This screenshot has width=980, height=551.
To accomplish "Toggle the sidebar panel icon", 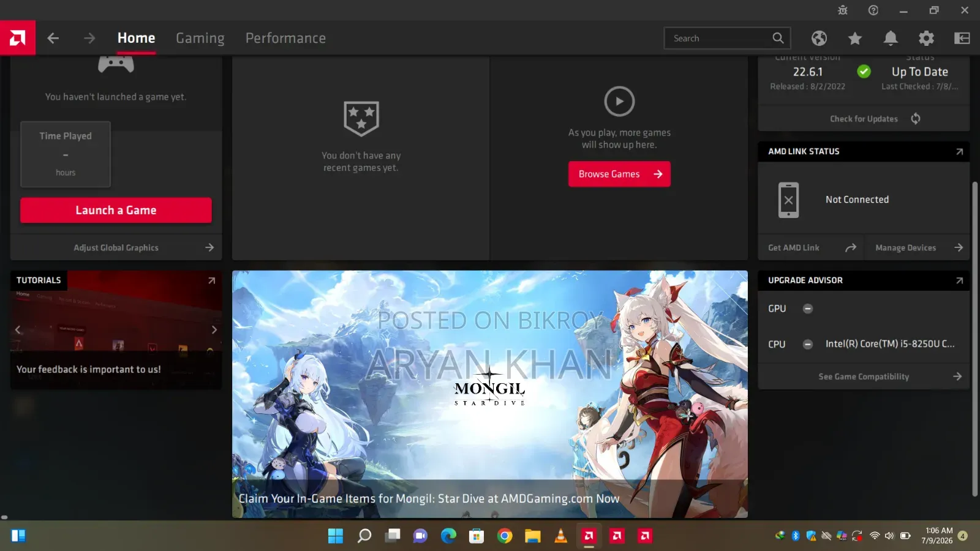I will 962,39.
